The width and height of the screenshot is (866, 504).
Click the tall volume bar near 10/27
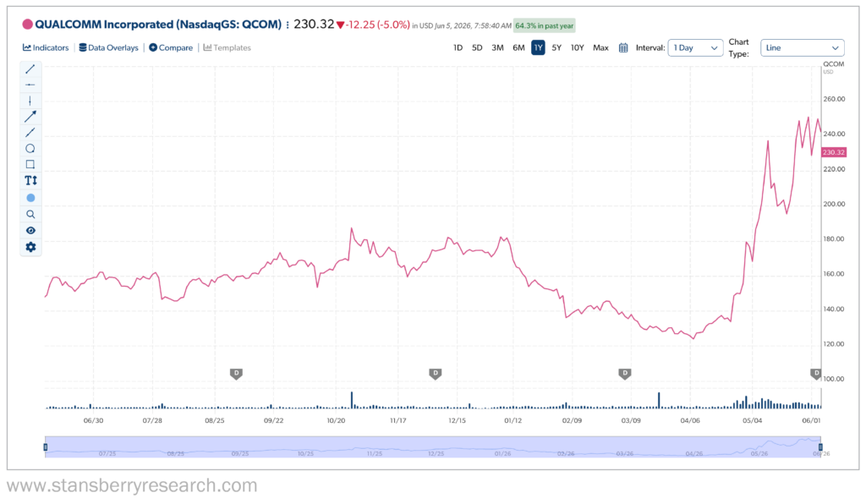pos(352,400)
